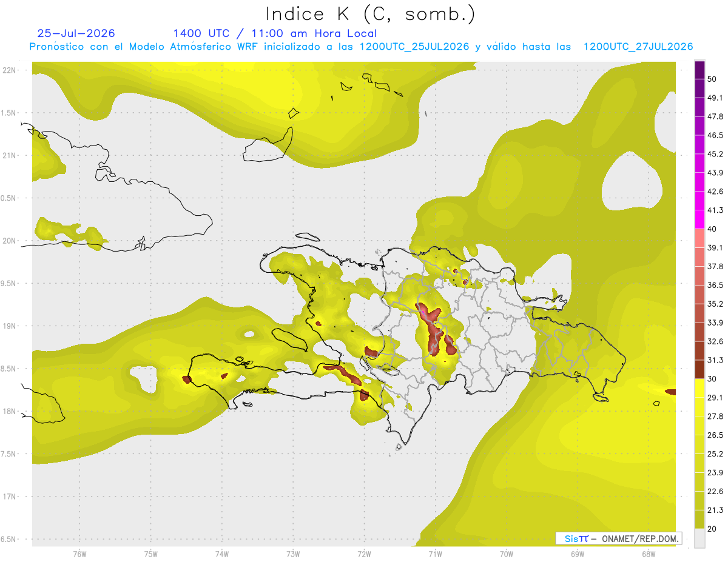Image resolution: width=728 pixels, height=562 pixels.
Task: Click legend value '37.8'
Action: 715,266
